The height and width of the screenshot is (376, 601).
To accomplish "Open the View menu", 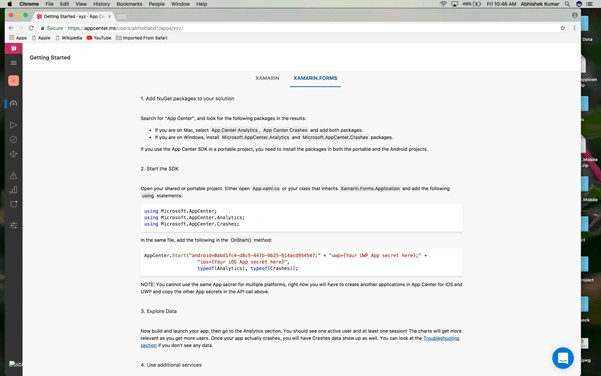I will pos(81,4).
